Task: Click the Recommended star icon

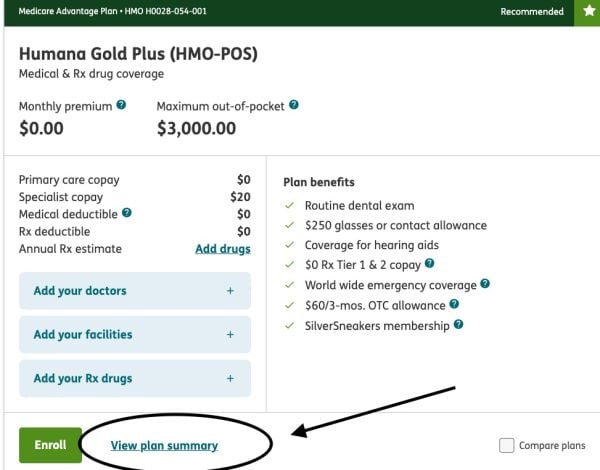Action: coord(590,12)
